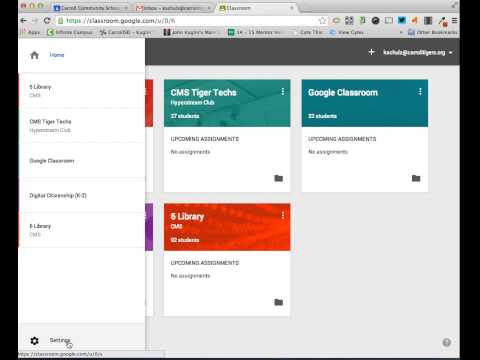Reload the page with the refresh icon
This screenshot has width=480, height=360.
point(47,21)
